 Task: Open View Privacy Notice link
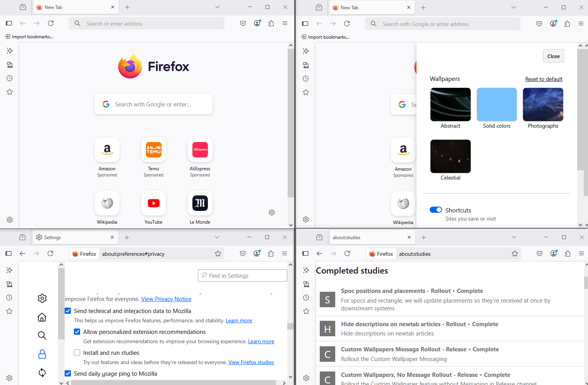[x=166, y=299]
